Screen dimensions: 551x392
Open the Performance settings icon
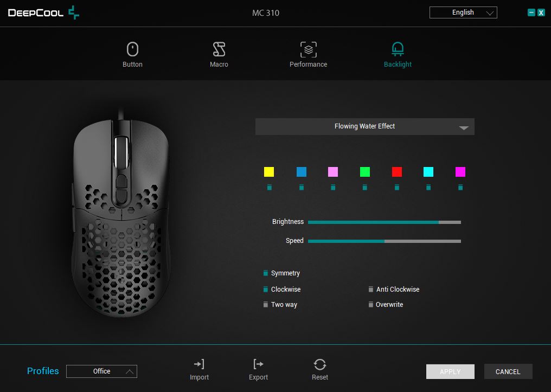pyautogui.click(x=308, y=50)
